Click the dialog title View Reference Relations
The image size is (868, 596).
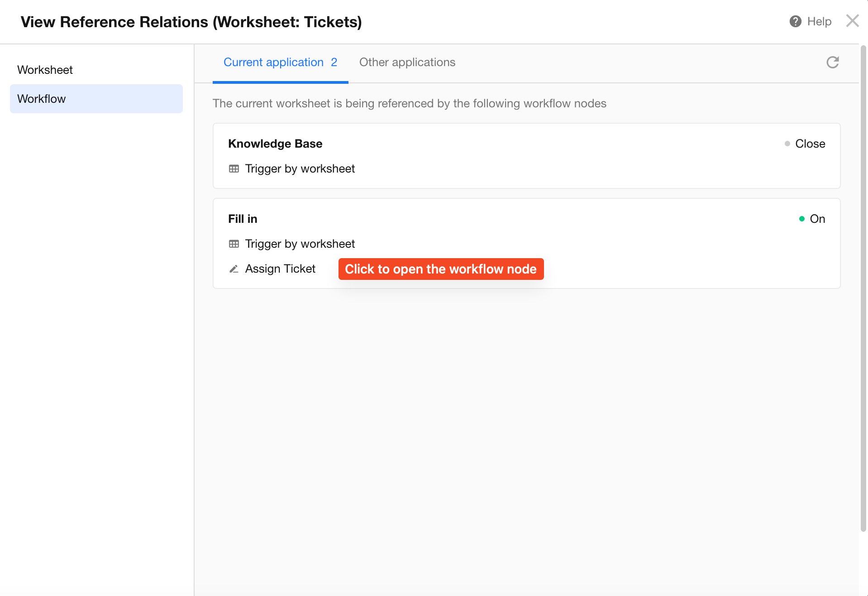click(x=191, y=22)
